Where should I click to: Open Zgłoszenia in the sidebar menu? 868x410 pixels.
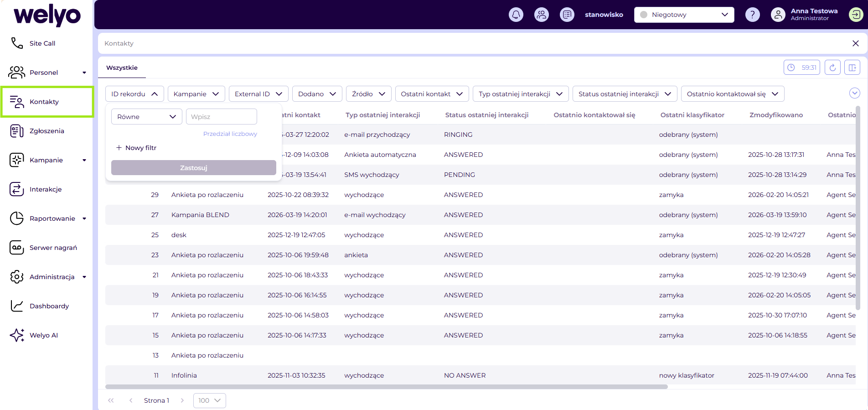pyautogui.click(x=46, y=131)
